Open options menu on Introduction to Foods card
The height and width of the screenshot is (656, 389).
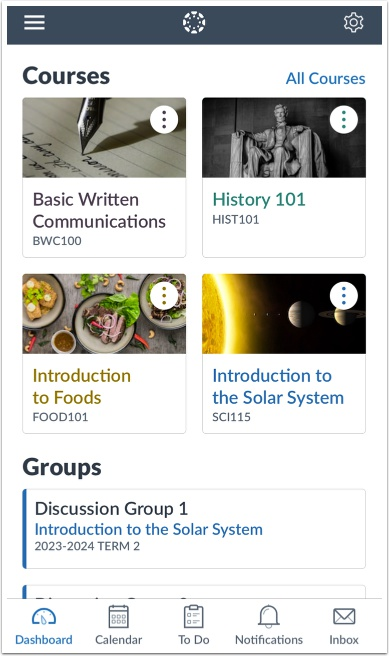tap(164, 296)
